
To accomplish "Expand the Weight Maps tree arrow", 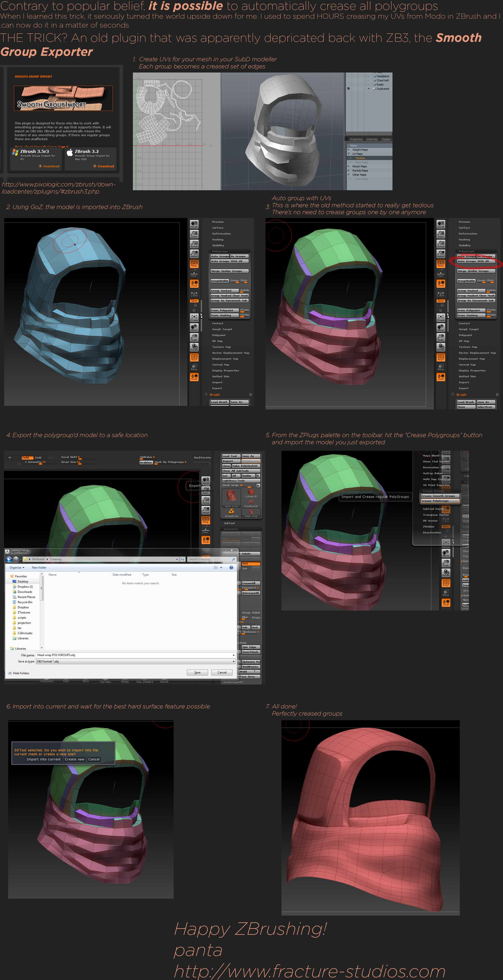I will pos(349,149).
